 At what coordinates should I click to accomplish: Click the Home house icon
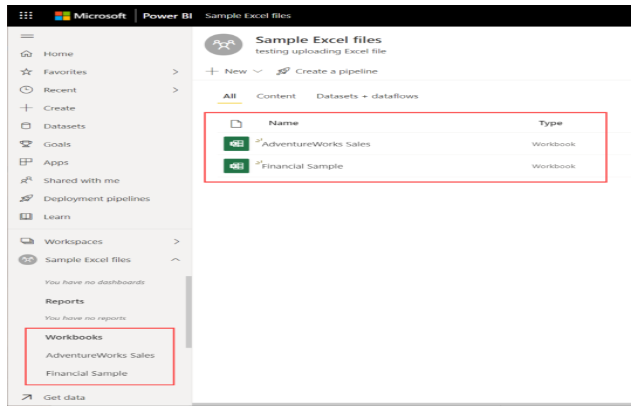pos(26,54)
